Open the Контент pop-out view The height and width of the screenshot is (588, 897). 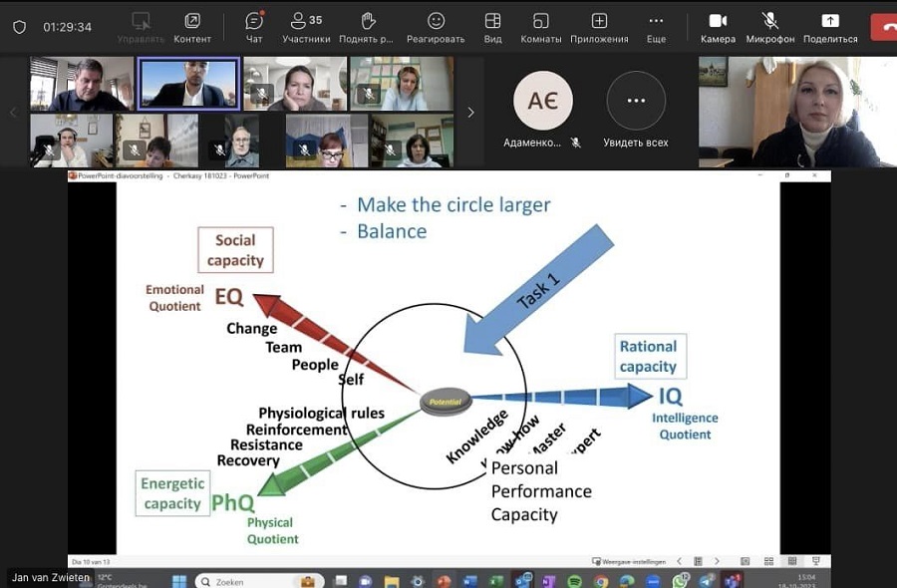point(192,28)
